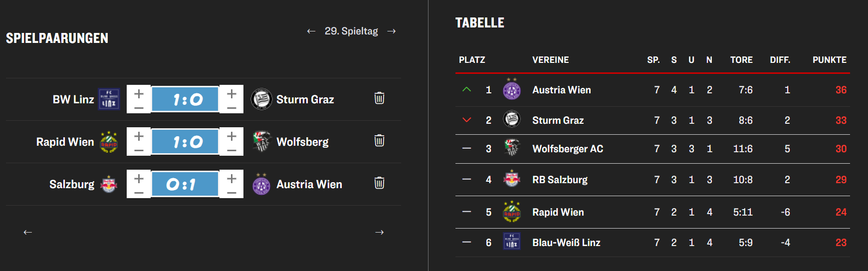Advance to the next Spieltag
This screenshot has width=868, height=271.
392,31
